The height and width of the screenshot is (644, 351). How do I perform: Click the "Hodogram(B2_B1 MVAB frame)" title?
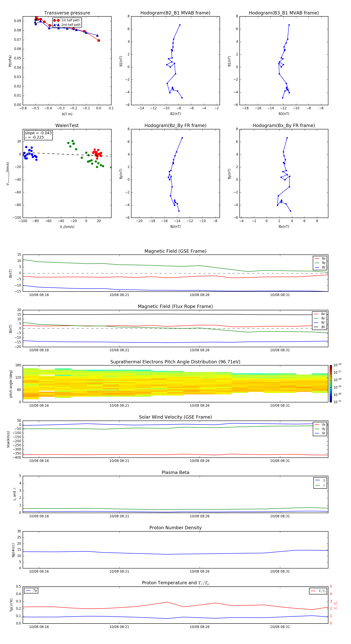(175, 13)
